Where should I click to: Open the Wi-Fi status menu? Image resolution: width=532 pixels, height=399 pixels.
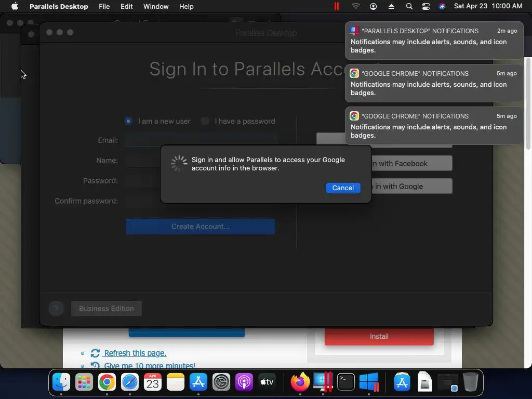click(x=355, y=6)
